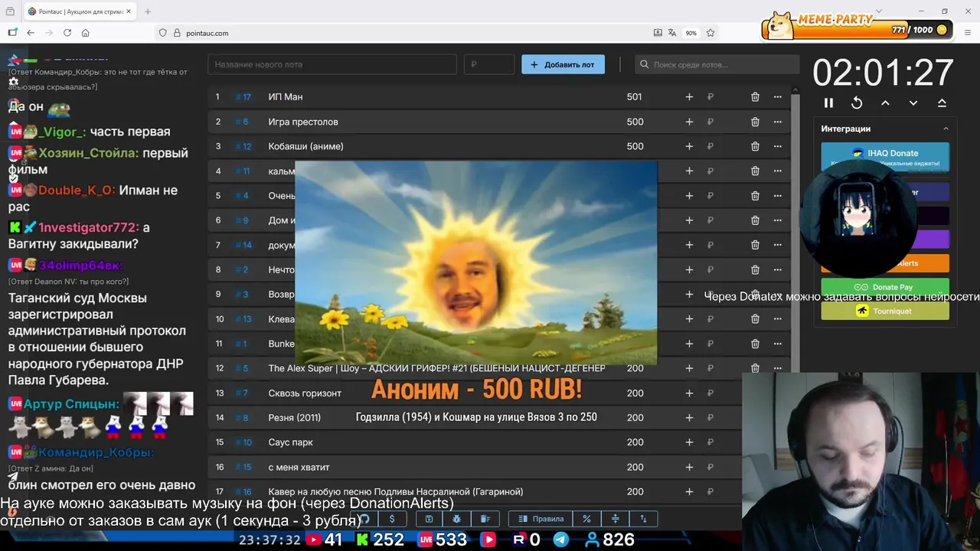Open IHAQ Donate integration
The image size is (980, 551).
click(x=885, y=156)
